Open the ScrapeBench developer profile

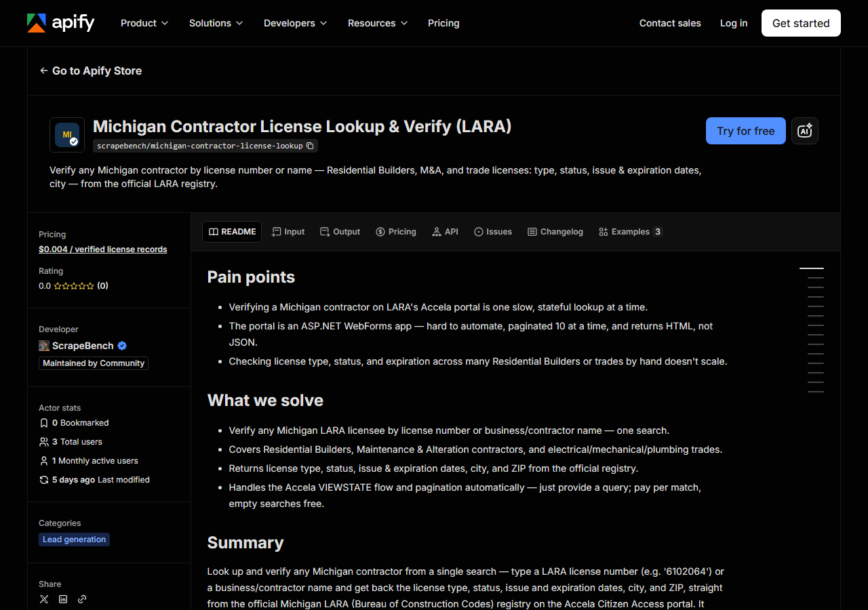tap(83, 346)
